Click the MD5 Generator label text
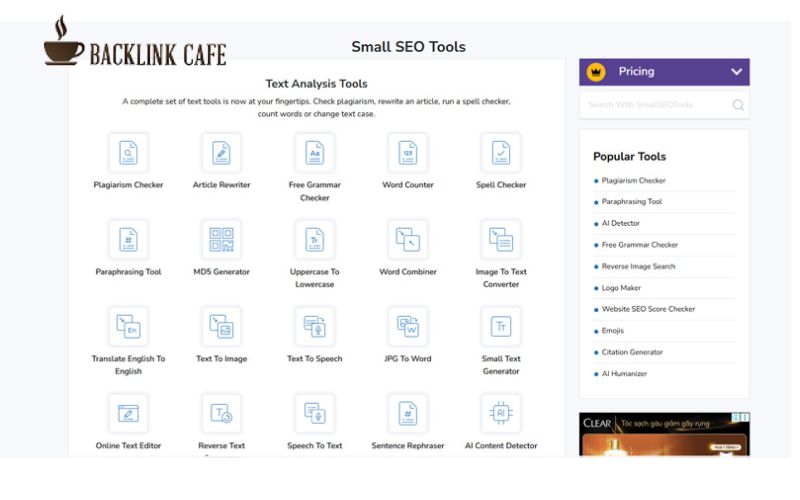This screenshot has height=500, width=800. [x=221, y=272]
